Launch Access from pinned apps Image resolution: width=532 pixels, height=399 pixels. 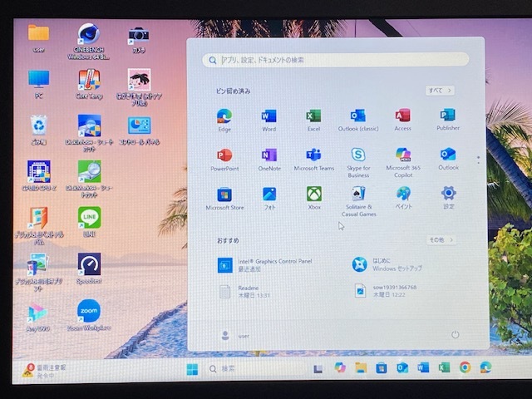click(x=402, y=120)
